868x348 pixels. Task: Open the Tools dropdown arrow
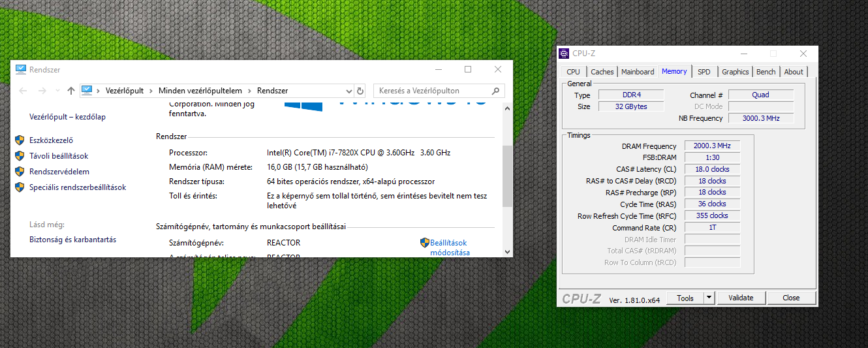(709, 298)
